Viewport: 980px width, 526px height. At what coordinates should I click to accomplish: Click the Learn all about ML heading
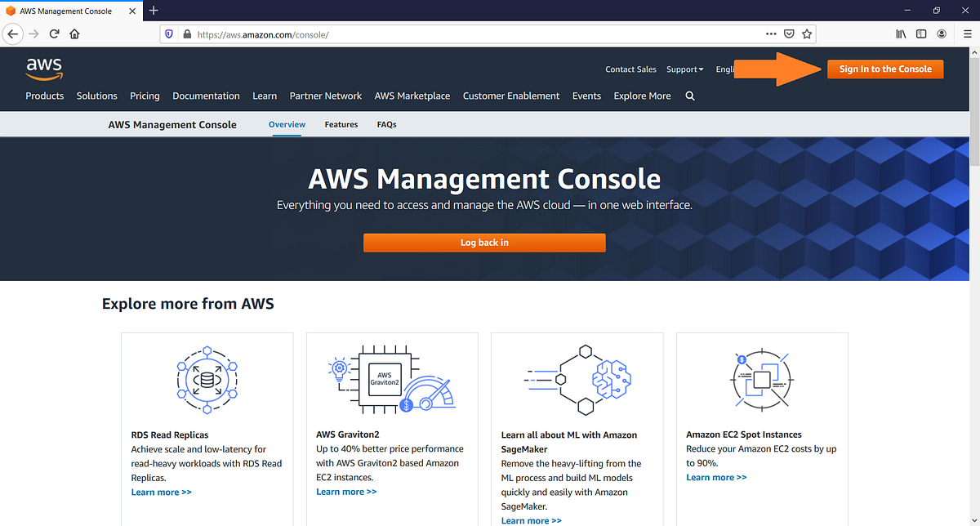click(x=569, y=442)
